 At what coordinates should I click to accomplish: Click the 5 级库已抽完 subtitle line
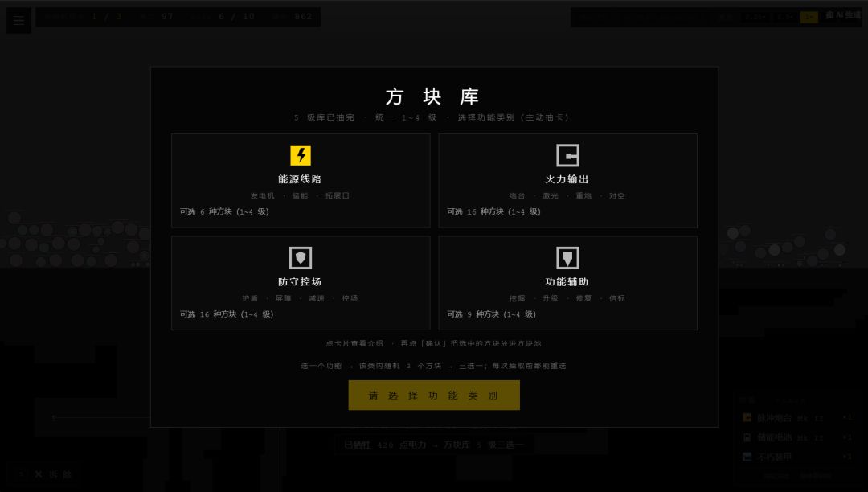(x=432, y=117)
